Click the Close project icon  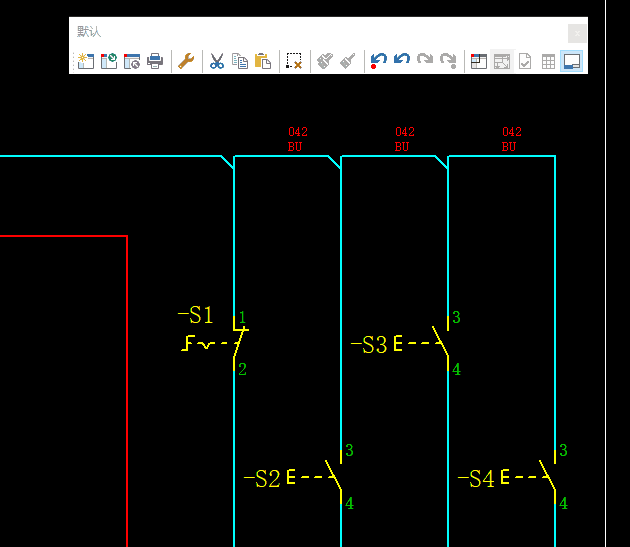(132, 61)
